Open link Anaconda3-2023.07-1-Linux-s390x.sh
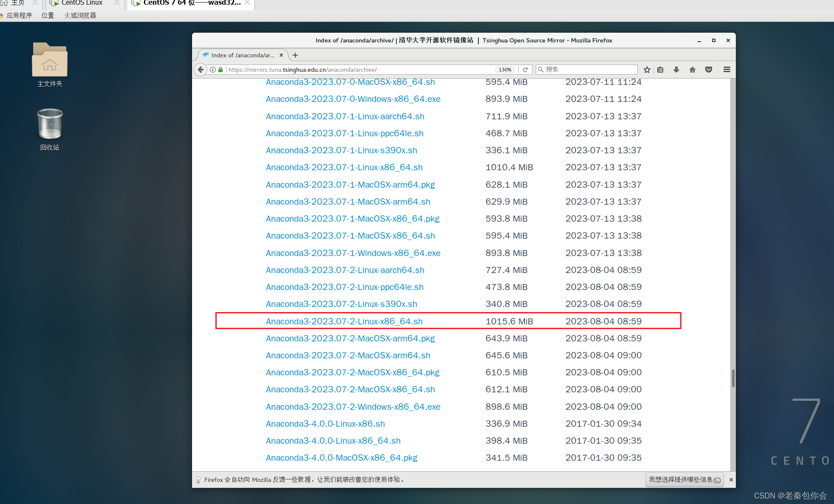This screenshot has width=834, height=504. 341,150
